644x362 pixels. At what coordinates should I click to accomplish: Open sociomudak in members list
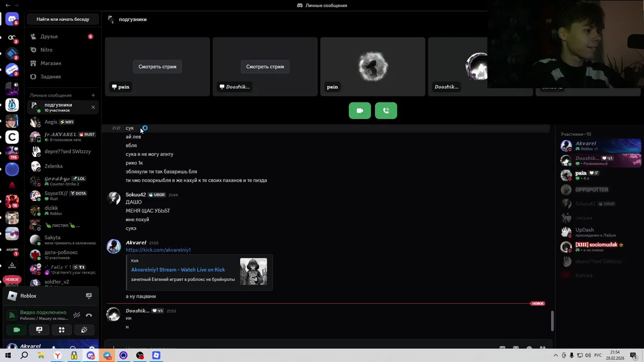601,247
